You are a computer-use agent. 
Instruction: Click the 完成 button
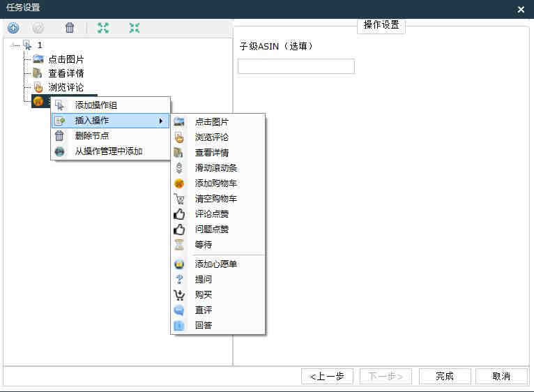(x=445, y=377)
